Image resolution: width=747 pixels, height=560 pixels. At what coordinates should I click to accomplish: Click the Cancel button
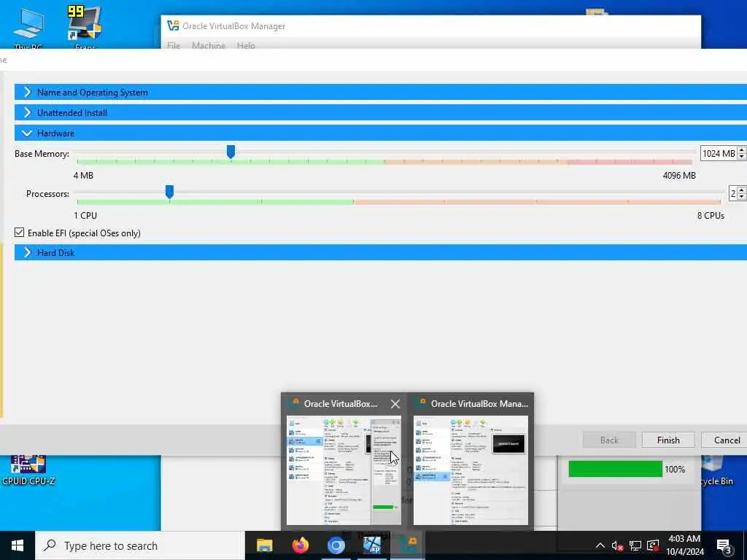click(x=727, y=440)
